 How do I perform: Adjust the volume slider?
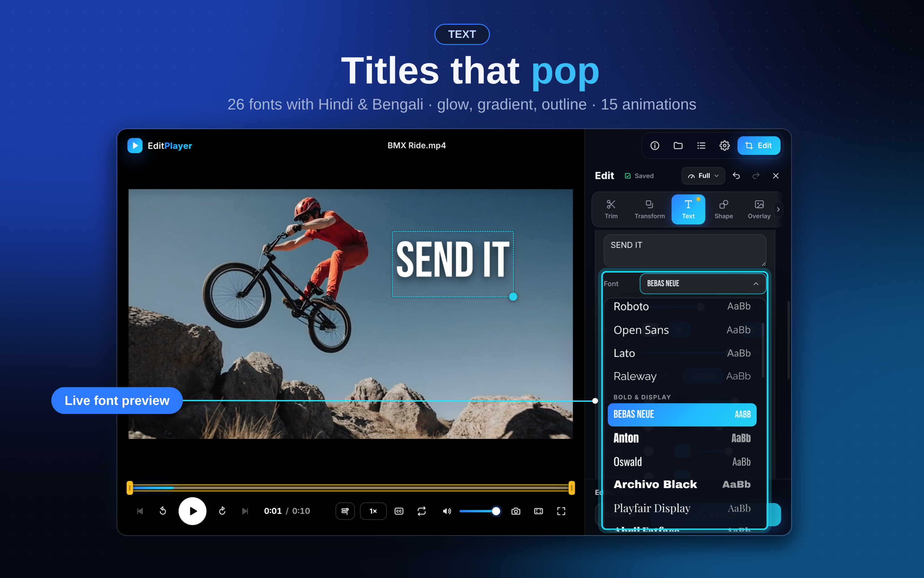tap(480, 511)
